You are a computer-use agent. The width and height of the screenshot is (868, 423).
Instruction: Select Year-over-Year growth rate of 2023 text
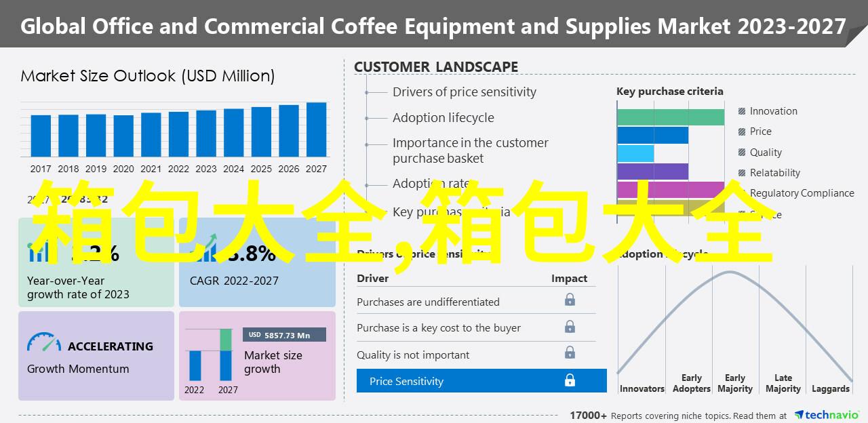coord(78,287)
